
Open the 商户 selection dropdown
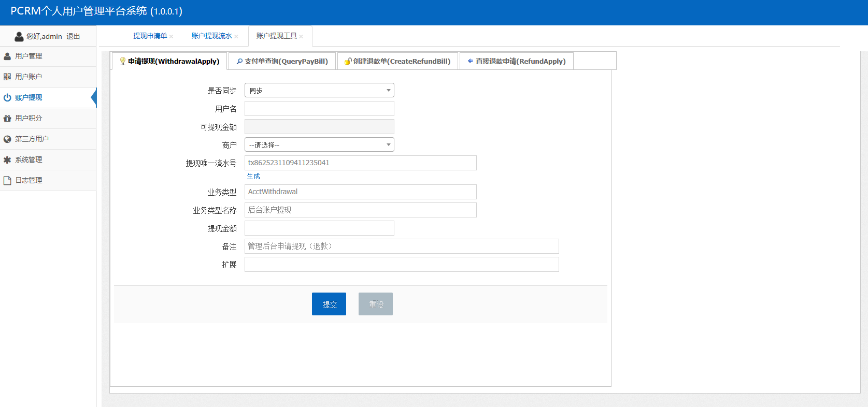[x=319, y=144]
